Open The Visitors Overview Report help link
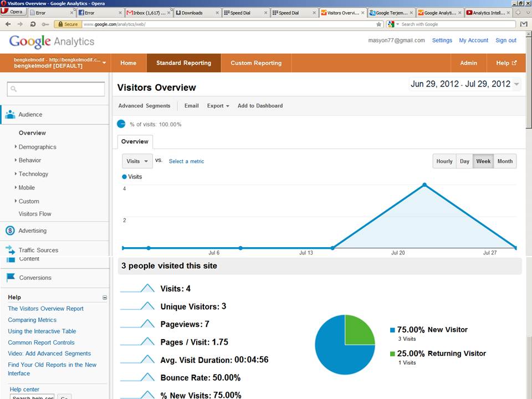 [x=46, y=309]
